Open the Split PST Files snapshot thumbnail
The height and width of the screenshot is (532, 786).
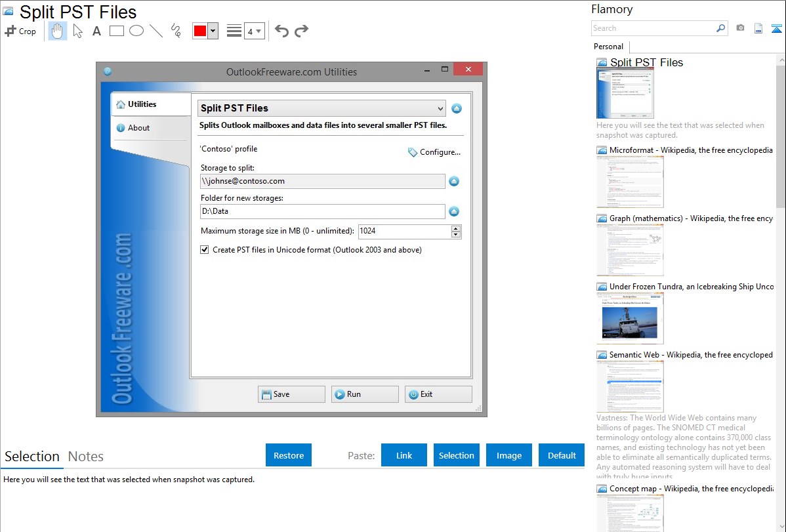(625, 93)
